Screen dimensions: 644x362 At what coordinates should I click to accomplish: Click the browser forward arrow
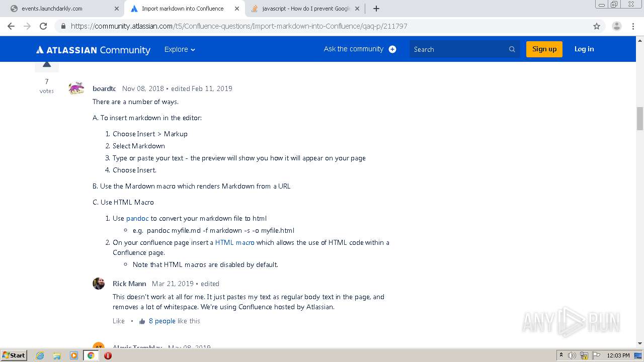(27, 26)
